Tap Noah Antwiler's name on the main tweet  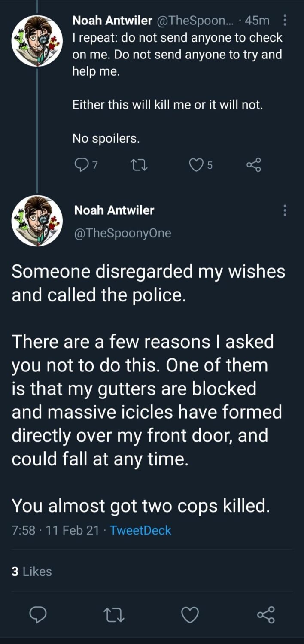[114, 210]
